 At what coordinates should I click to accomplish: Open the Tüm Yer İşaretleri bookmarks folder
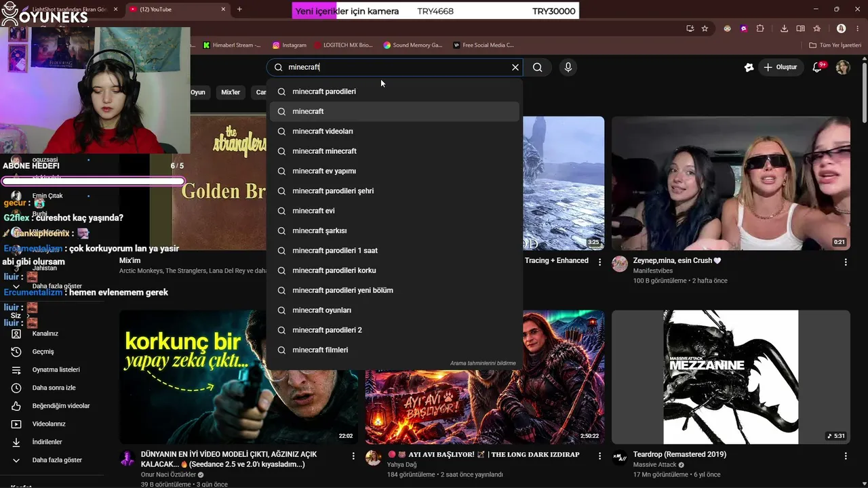click(x=835, y=45)
